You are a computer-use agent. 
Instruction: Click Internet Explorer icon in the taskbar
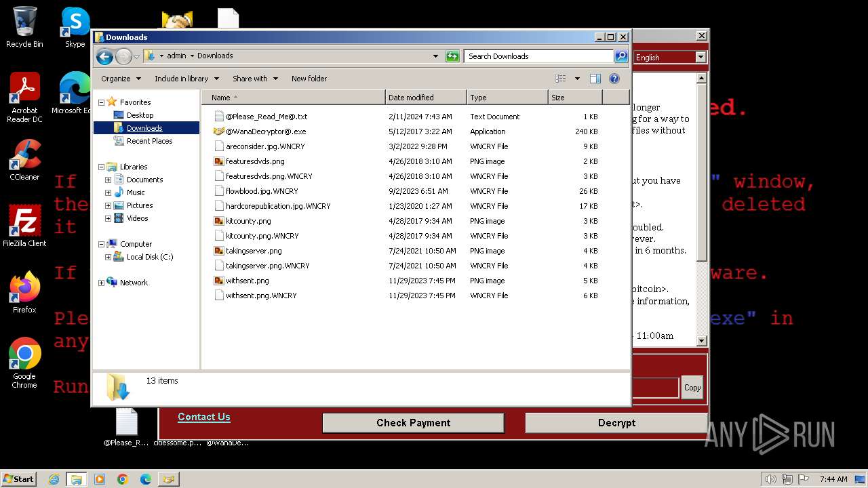pyautogui.click(x=54, y=479)
